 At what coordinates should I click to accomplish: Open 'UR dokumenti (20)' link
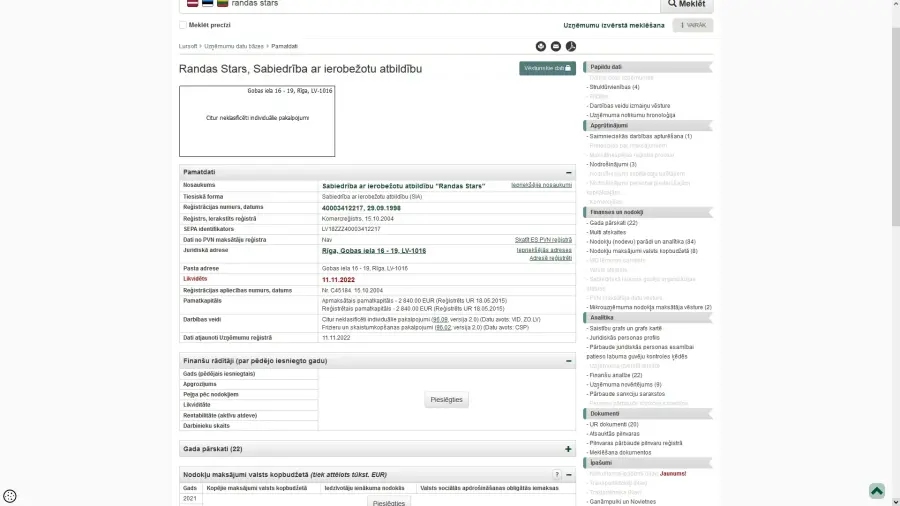pos(613,425)
